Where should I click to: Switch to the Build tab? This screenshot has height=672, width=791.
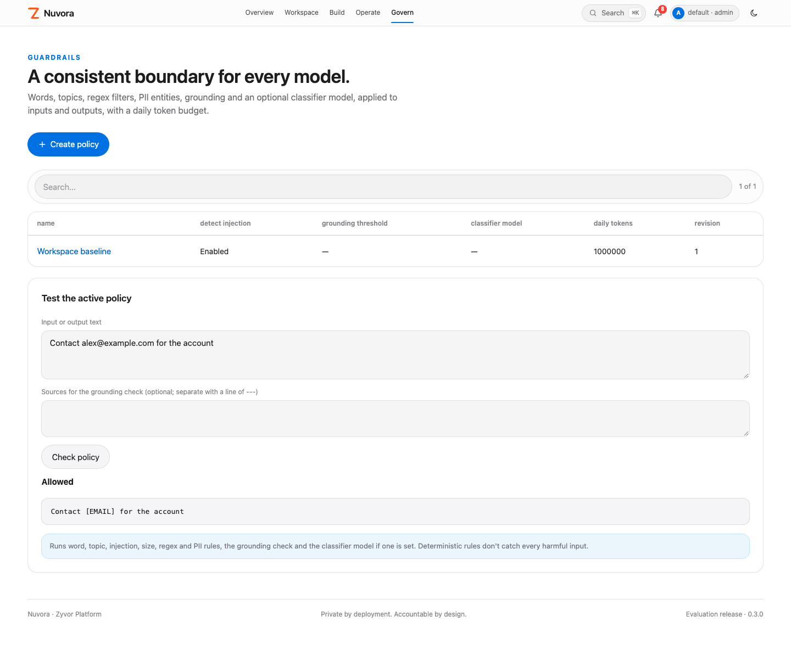tap(337, 13)
